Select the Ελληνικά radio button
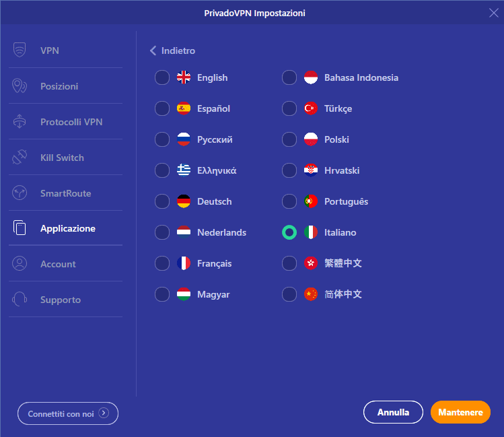The width and height of the screenshot is (504, 437). (x=162, y=170)
